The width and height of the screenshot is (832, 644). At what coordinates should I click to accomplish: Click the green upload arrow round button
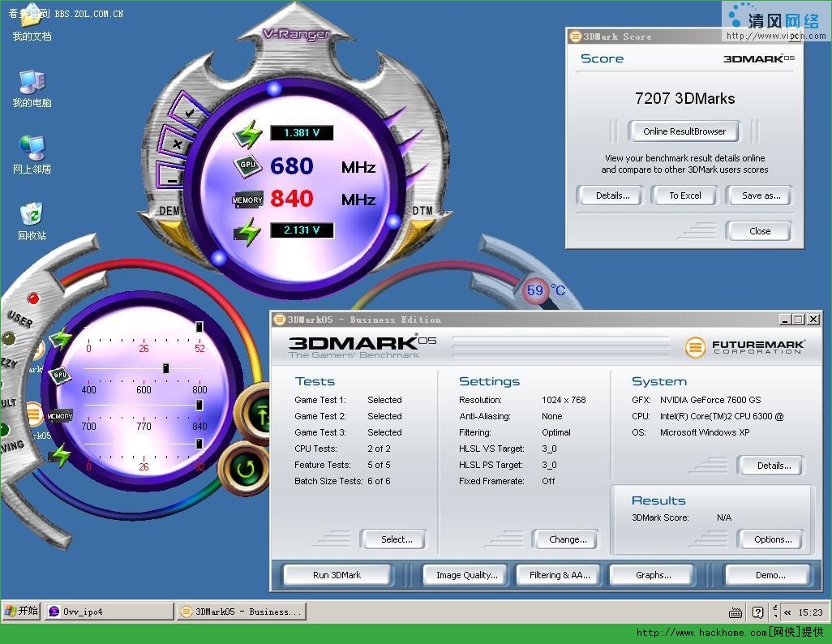[257, 414]
